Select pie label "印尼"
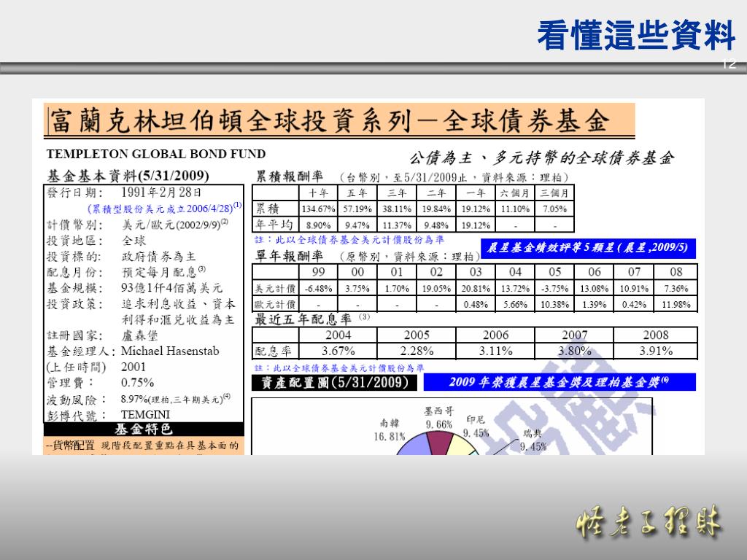The height and width of the screenshot is (560, 747). pyautogui.click(x=476, y=419)
